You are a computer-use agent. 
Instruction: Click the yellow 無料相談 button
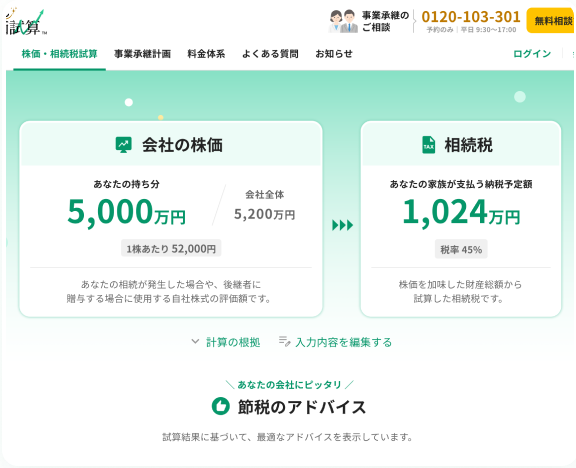tap(551, 21)
